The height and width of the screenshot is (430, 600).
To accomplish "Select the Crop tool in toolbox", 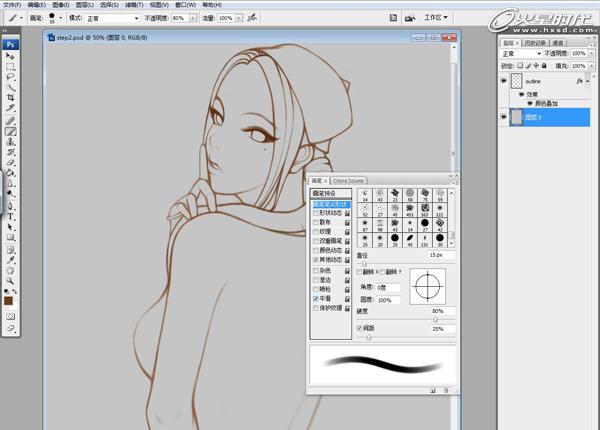I will click(10, 98).
